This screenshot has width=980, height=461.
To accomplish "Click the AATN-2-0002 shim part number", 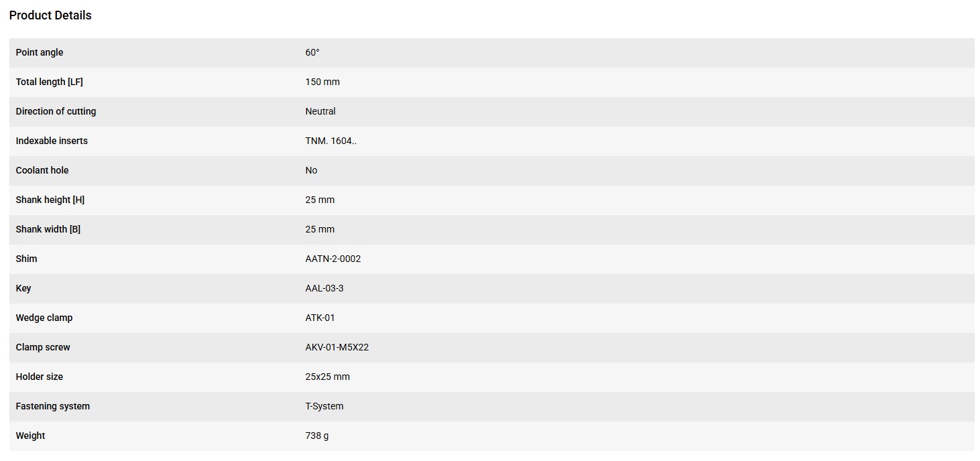I will point(333,259).
